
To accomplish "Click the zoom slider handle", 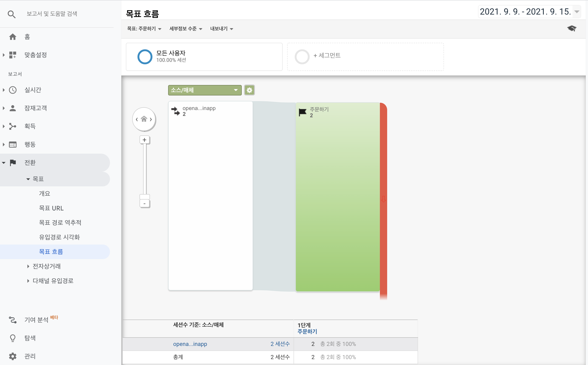I will point(145,197).
